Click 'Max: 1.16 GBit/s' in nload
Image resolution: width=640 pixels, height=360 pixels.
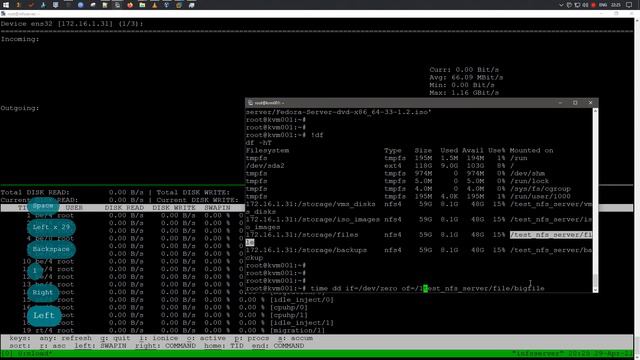coord(464,93)
